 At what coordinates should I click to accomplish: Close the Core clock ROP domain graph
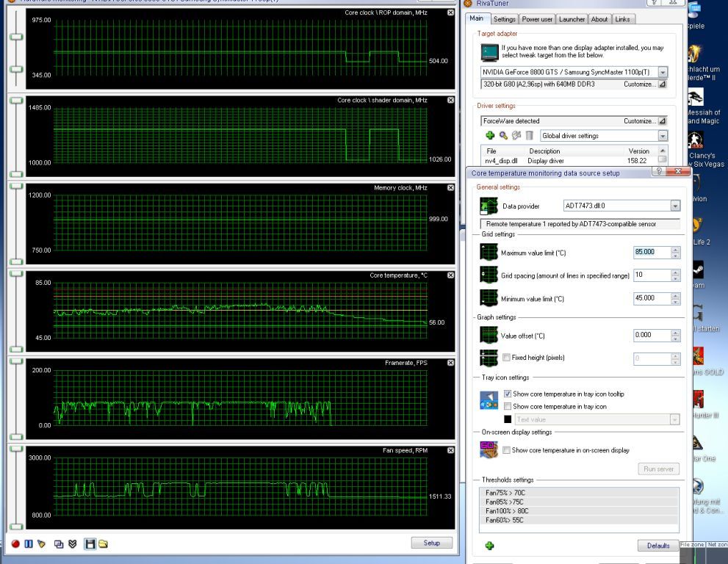[450, 12]
